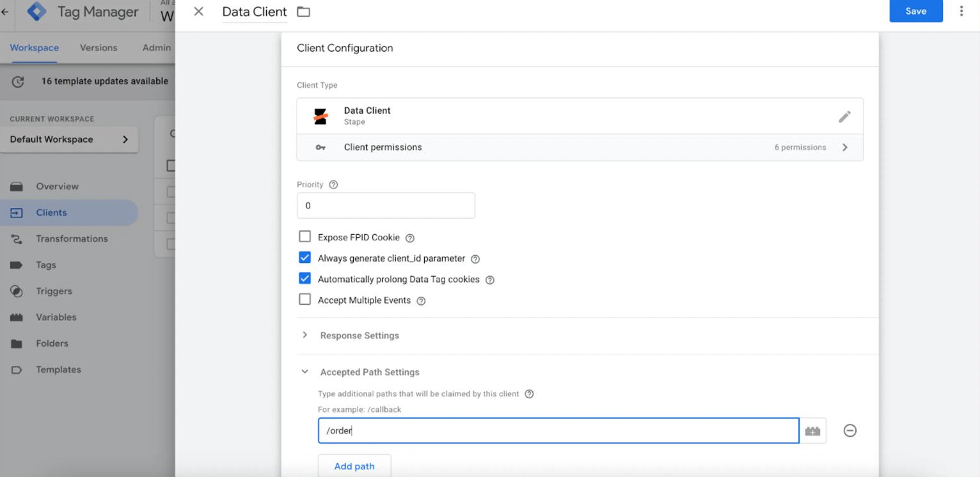Go back with the top-left arrow

click(4, 12)
